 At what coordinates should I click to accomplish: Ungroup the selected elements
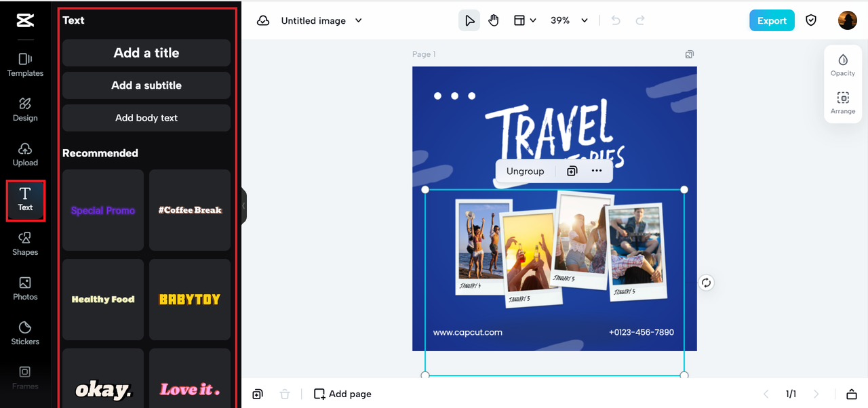(x=526, y=171)
